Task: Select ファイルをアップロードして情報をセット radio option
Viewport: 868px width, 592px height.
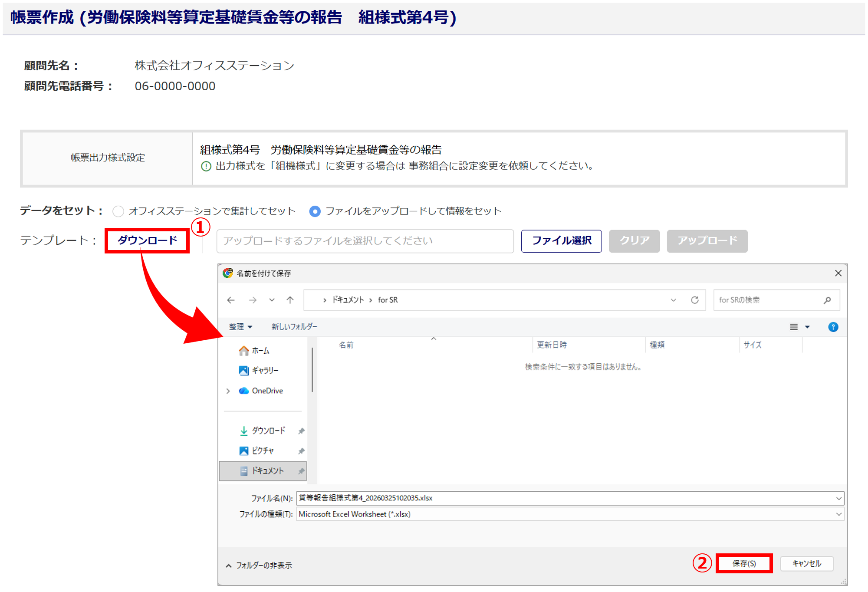Action: coord(315,211)
